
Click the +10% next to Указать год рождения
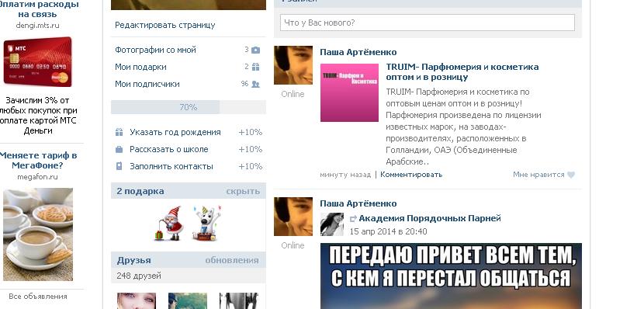tap(250, 132)
